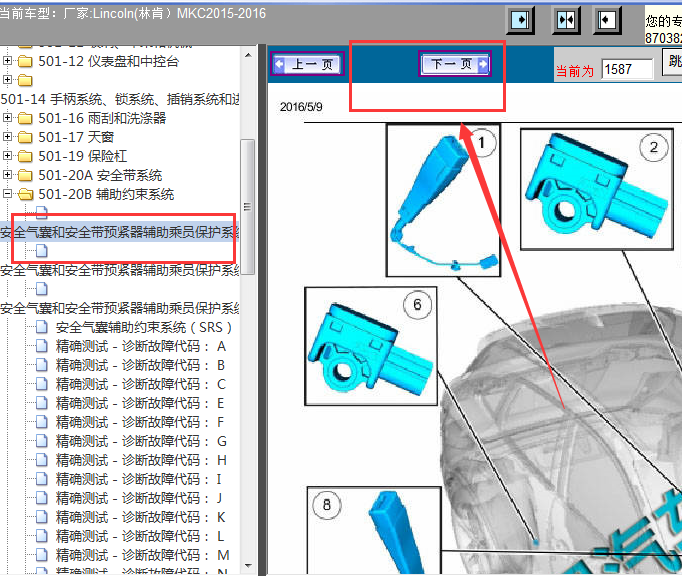Click component diagram number 6 thumbnail

click(x=371, y=346)
